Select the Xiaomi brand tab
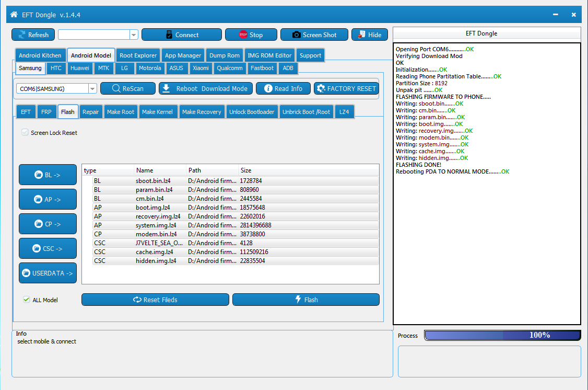The image size is (588, 390). click(x=201, y=68)
